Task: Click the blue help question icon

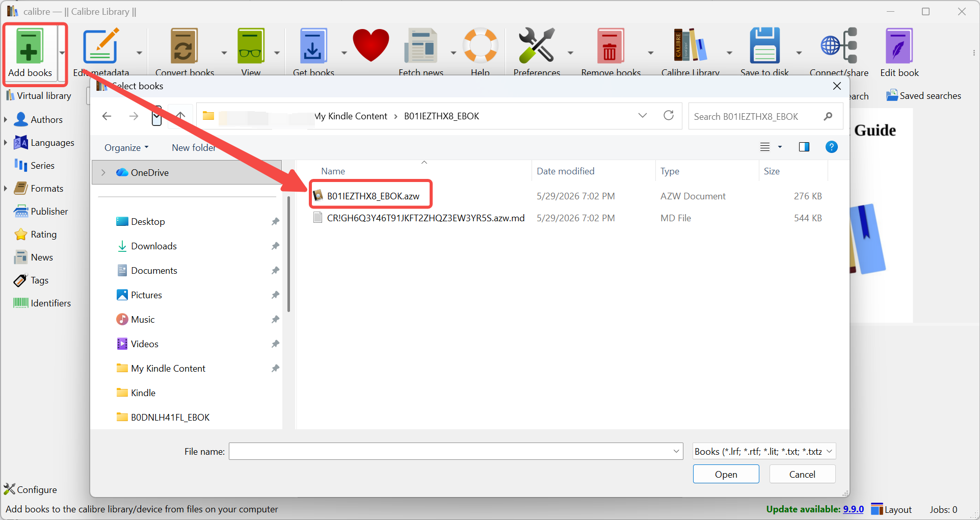Action: [831, 147]
